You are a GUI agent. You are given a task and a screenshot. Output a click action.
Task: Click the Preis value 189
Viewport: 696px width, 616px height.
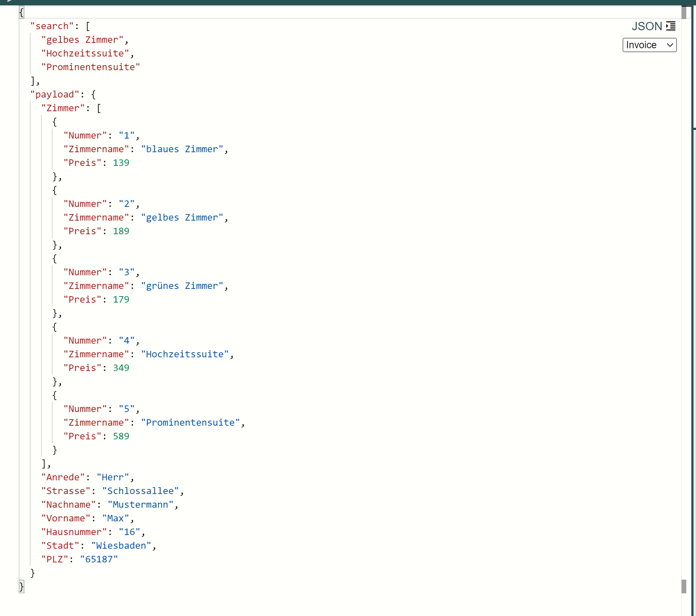coord(121,231)
